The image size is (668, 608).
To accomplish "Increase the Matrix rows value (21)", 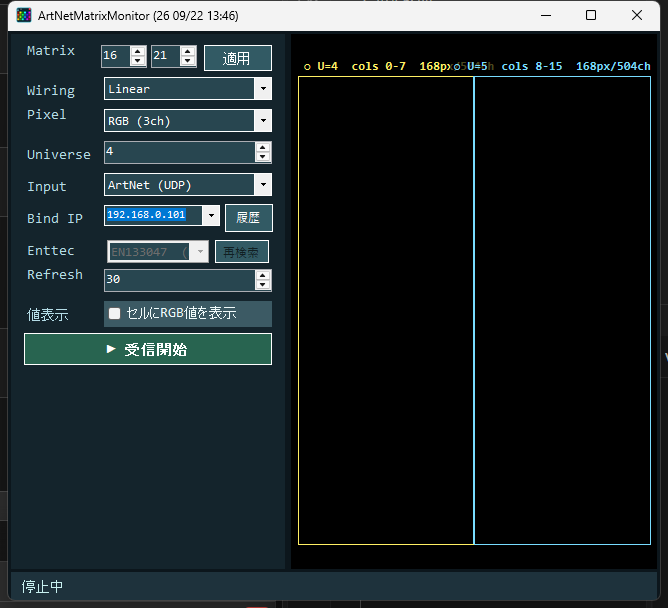I will pos(187,52).
